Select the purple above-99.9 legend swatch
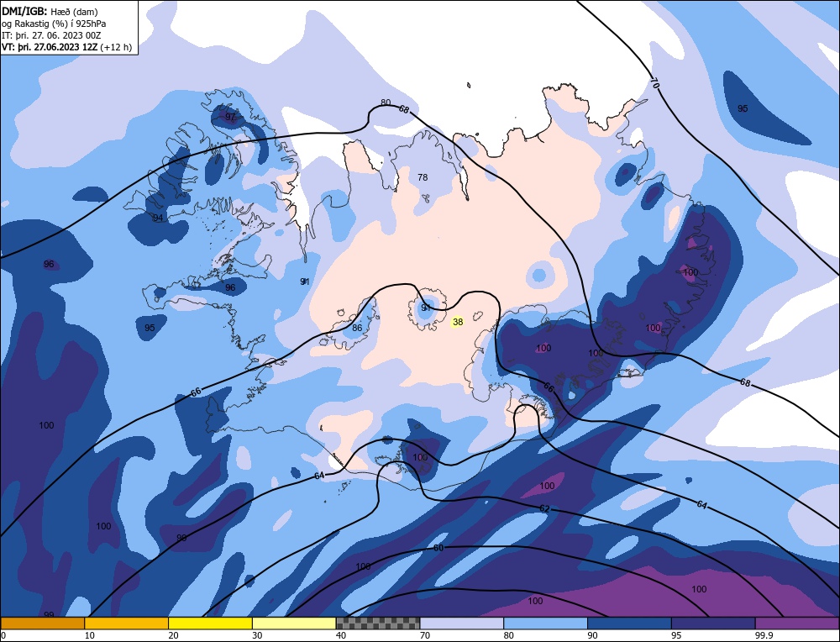Screen dimensions: 840x642 [x=797, y=624]
